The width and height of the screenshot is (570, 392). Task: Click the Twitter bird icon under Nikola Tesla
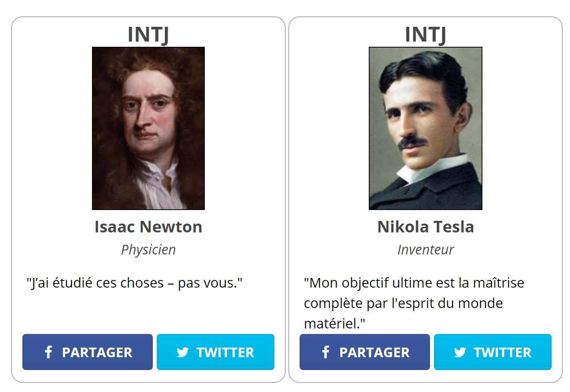tap(460, 352)
